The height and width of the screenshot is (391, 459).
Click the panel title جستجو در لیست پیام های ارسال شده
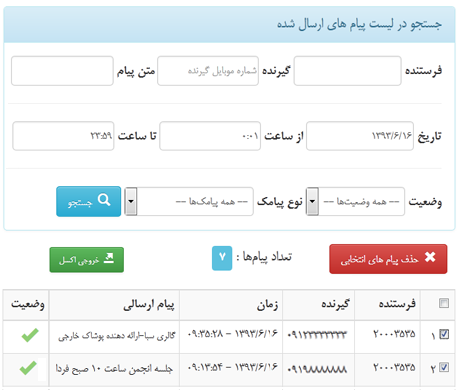click(359, 24)
